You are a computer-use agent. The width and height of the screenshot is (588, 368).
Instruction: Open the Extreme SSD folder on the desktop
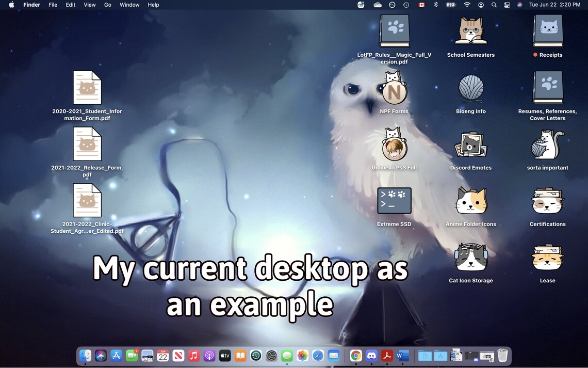(x=394, y=201)
